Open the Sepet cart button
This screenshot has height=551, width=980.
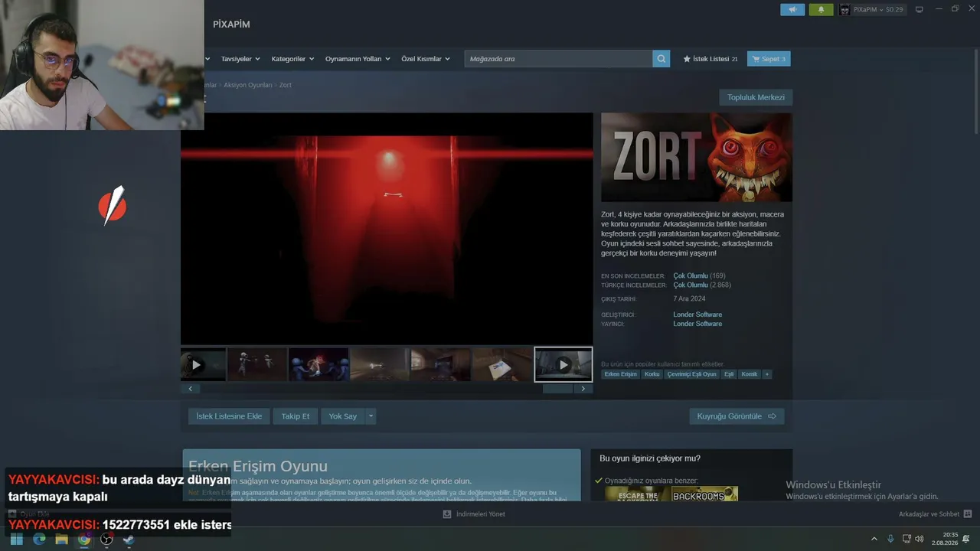pos(769,59)
